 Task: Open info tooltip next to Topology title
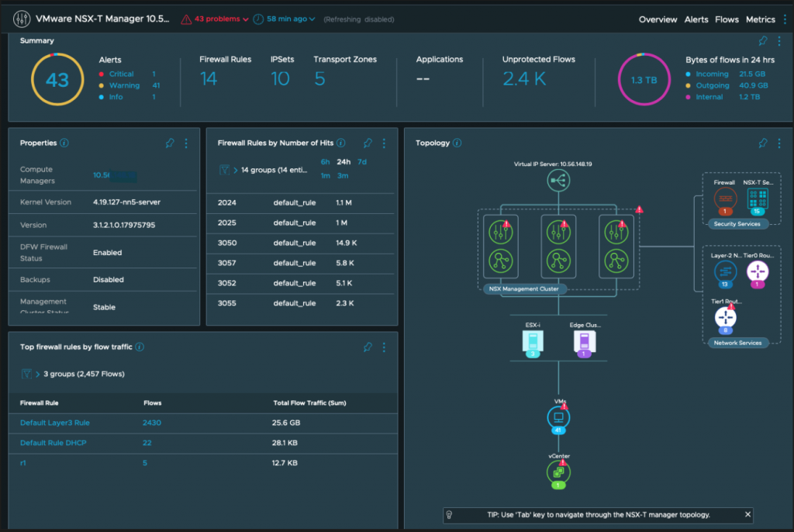click(457, 143)
